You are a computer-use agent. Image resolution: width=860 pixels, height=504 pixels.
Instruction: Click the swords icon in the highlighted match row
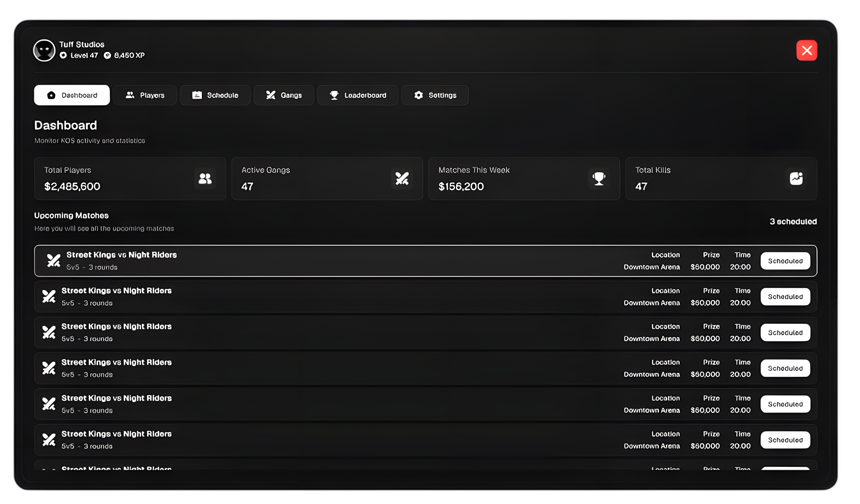click(x=54, y=261)
